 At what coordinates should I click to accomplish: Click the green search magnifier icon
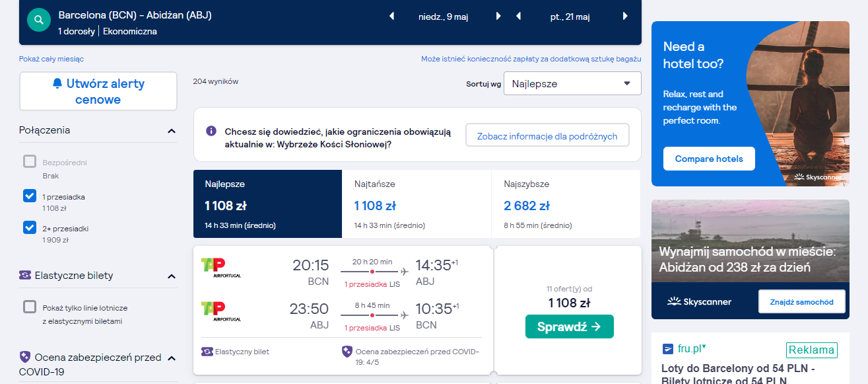pyautogui.click(x=39, y=20)
